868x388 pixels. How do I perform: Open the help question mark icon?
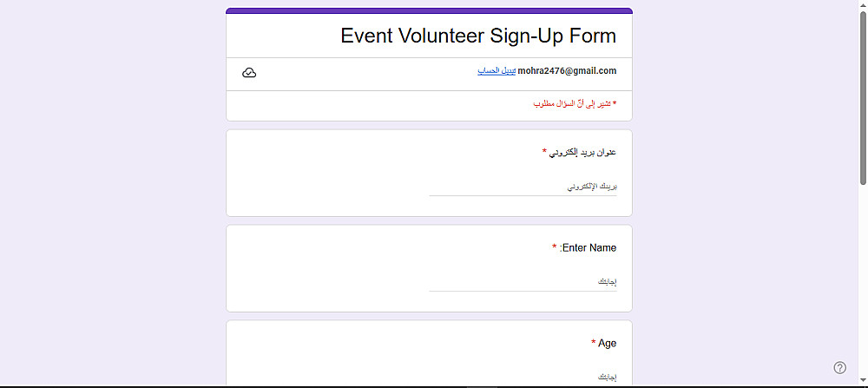839,367
